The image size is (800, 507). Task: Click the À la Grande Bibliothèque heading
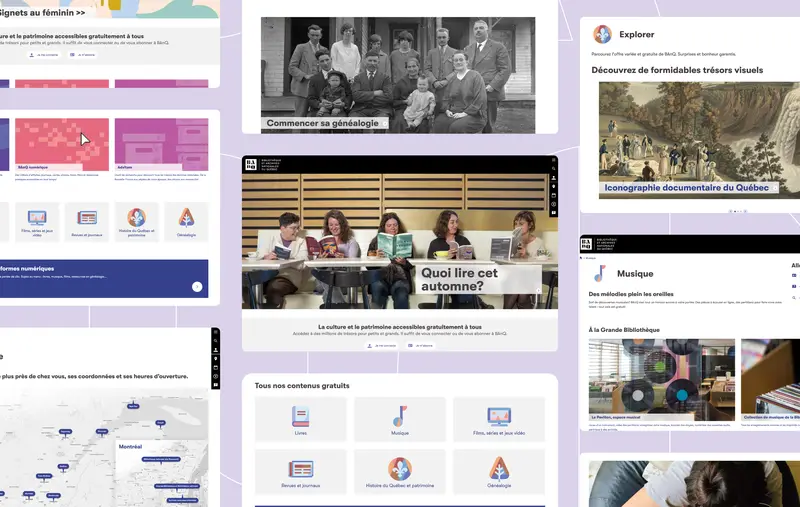tap(624, 329)
